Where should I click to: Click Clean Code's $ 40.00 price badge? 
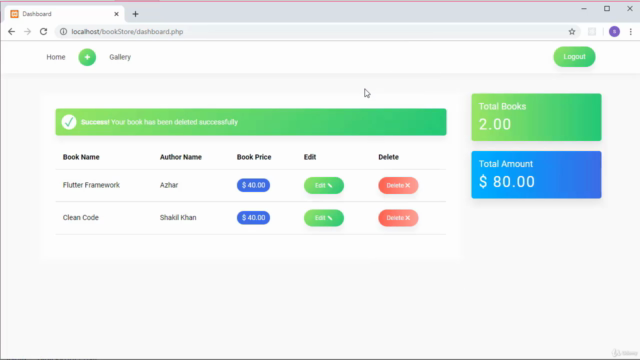point(253,218)
